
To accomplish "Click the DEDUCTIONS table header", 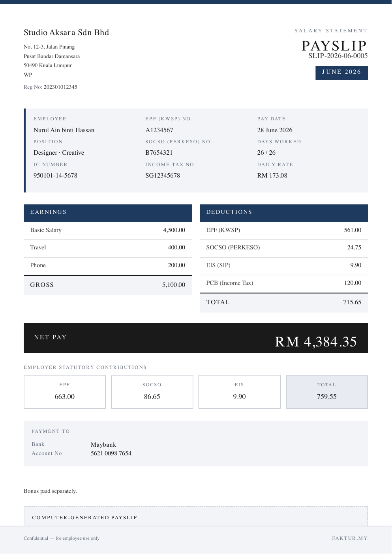I will [x=284, y=212].
